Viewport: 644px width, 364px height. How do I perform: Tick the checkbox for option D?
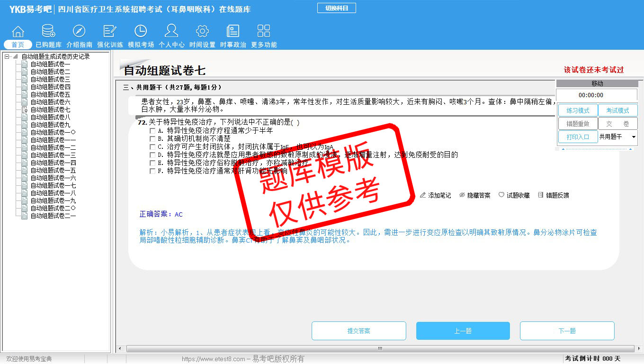(152, 155)
